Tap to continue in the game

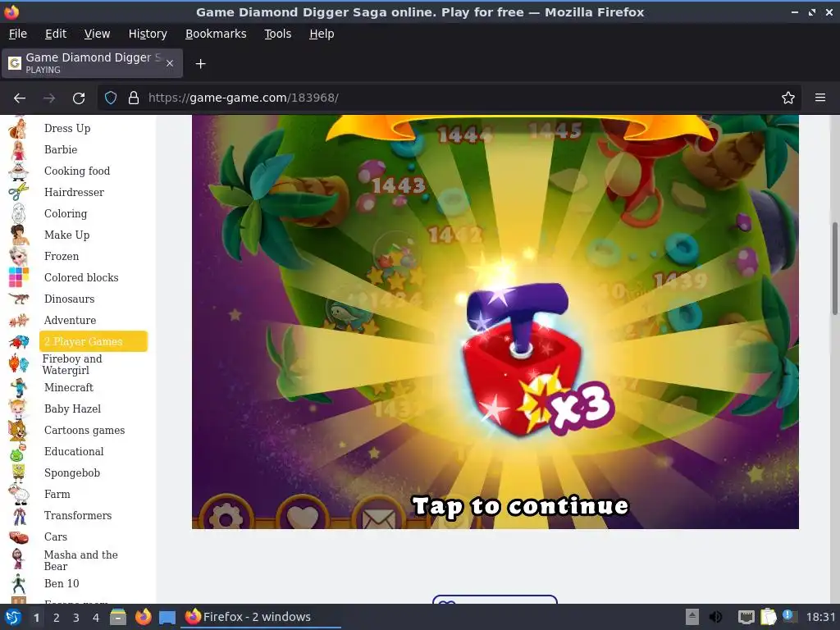pyautogui.click(x=520, y=506)
